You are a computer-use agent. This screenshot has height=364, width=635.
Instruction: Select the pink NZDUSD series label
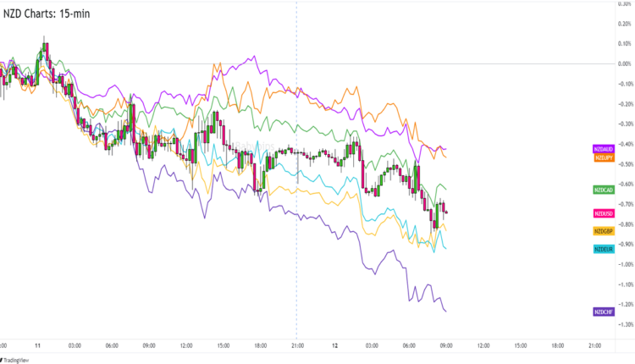tap(603, 214)
